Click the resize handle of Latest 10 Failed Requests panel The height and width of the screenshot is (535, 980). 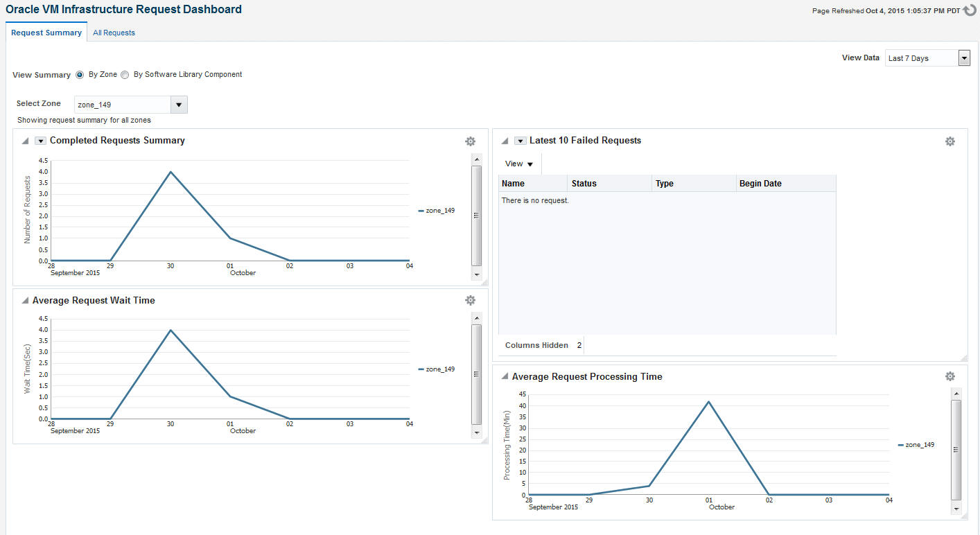[x=964, y=358]
